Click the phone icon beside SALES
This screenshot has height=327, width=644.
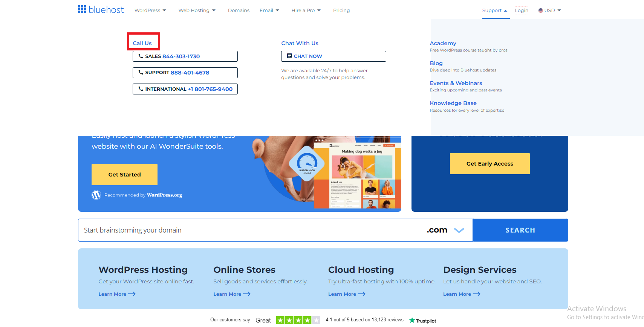click(141, 56)
